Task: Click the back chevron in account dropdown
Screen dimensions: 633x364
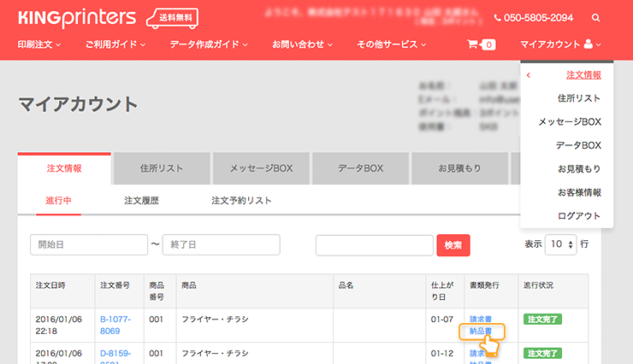Action: click(x=529, y=75)
